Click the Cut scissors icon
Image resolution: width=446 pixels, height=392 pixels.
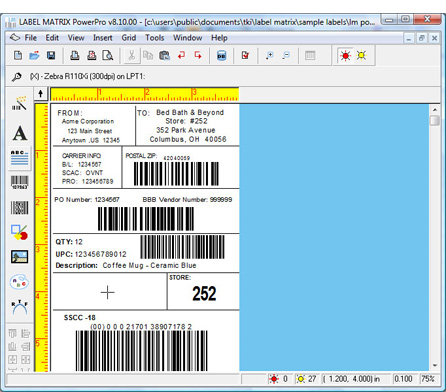[x=132, y=55]
